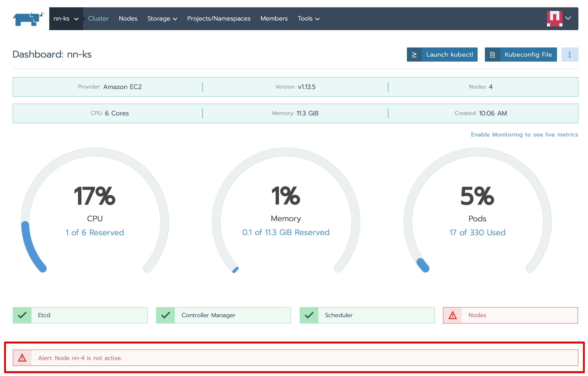Screen dimensions: 588x376
Task: Click Enable Monitoring to see live metrics
Action: (x=524, y=135)
